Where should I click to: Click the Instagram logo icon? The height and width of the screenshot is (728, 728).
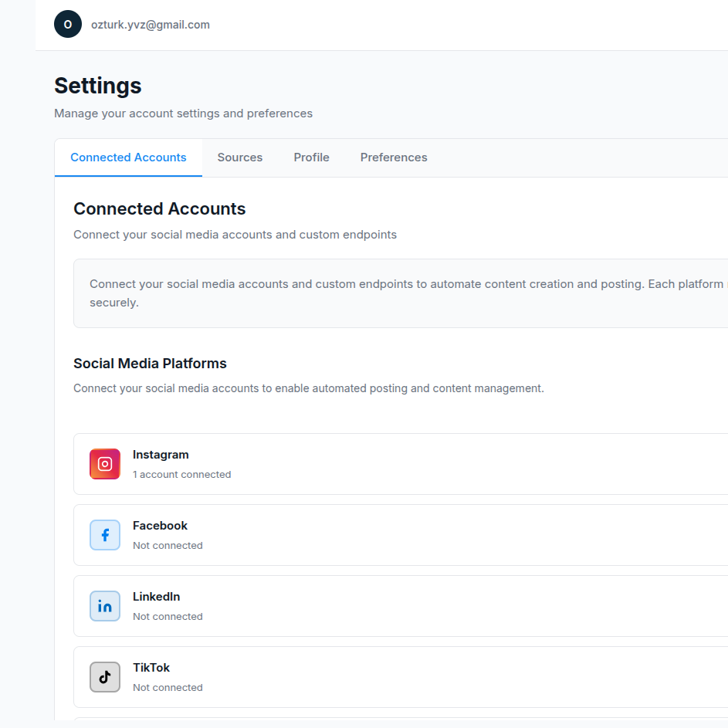click(105, 464)
